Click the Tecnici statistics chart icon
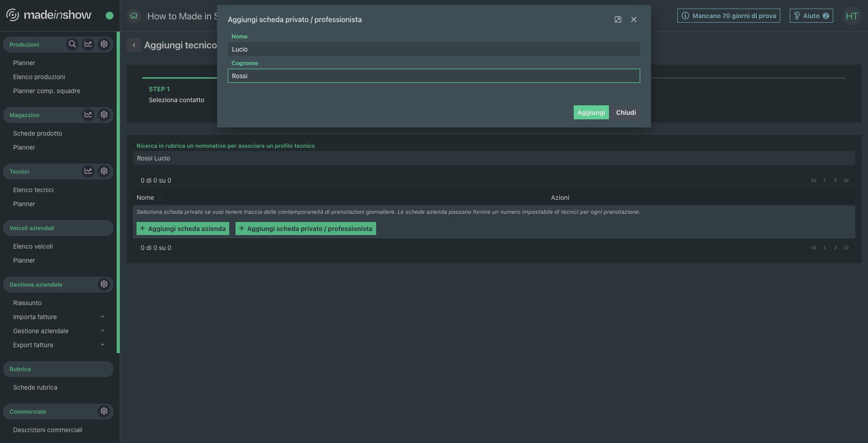 (88, 171)
